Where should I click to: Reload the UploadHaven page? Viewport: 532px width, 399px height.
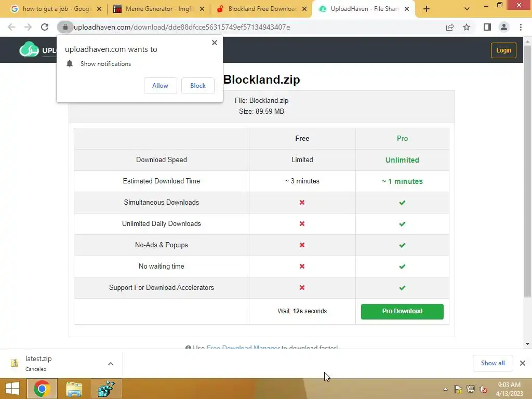tap(45, 27)
